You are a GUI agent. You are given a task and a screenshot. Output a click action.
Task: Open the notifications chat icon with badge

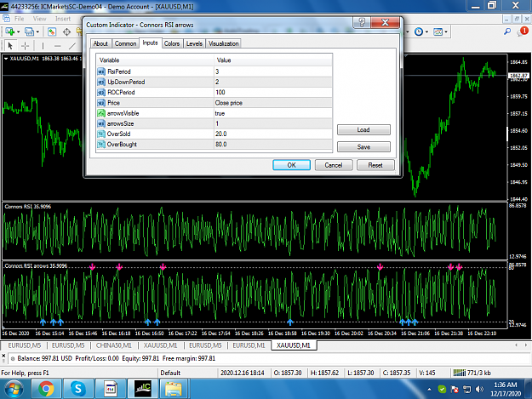(523, 31)
